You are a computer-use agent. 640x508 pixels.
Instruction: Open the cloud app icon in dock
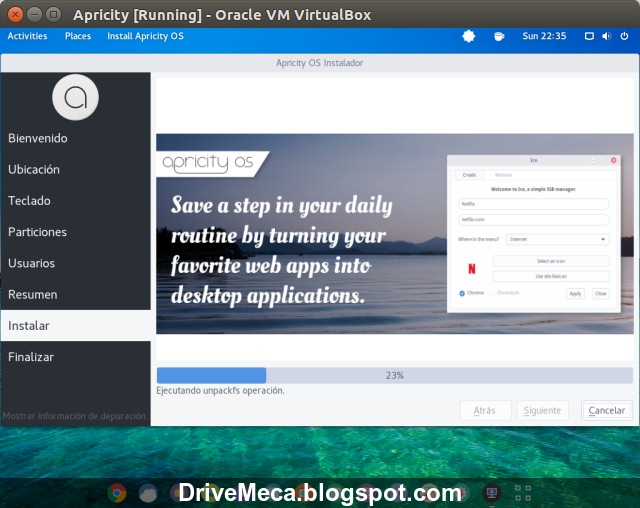[148, 493]
